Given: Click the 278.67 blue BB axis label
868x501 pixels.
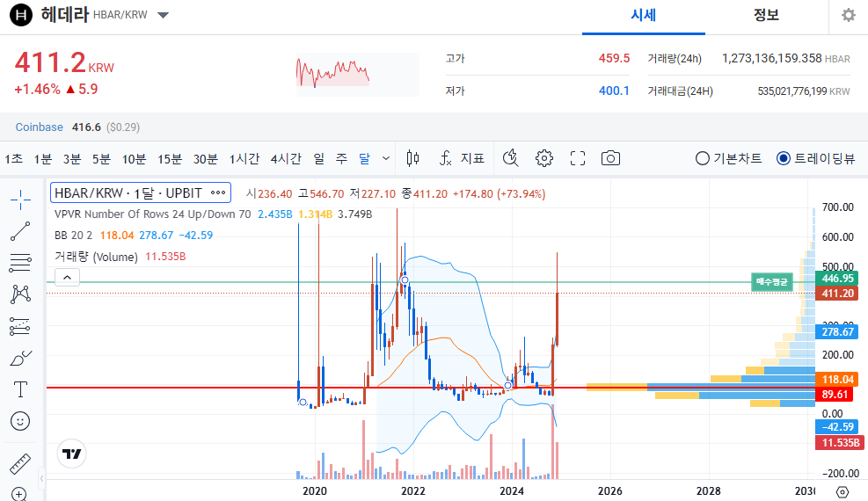Looking at the screenshot, I should click(837, 331).
